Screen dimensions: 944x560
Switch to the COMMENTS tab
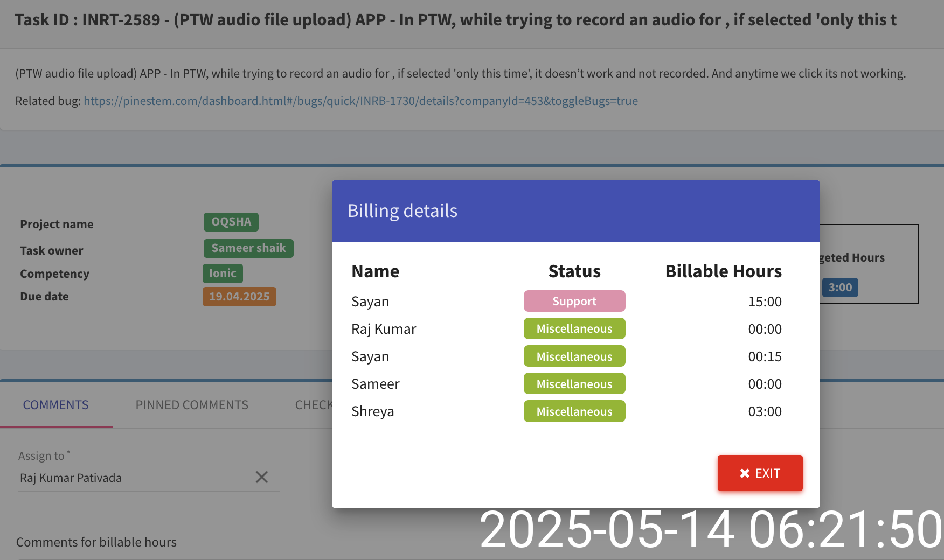pyautogui.click(x=55, y=405)
